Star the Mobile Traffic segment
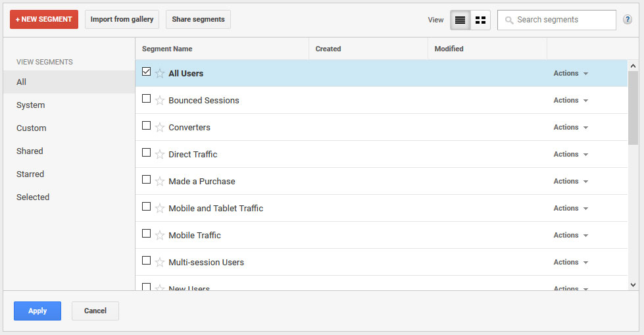The width and height of the screenshot is (644, 335). [x=160, y=235]
